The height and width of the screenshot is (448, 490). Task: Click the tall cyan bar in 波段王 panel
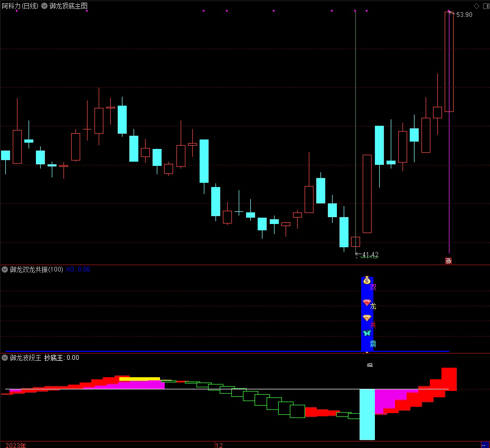pyautogui.click(x=367, y=414)
